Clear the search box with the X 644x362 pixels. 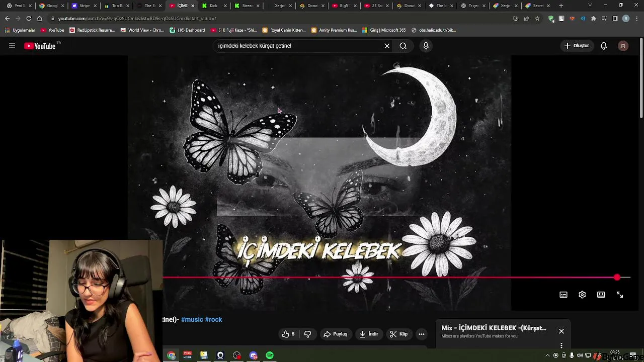pyautogui.click(x=387, y=46)
